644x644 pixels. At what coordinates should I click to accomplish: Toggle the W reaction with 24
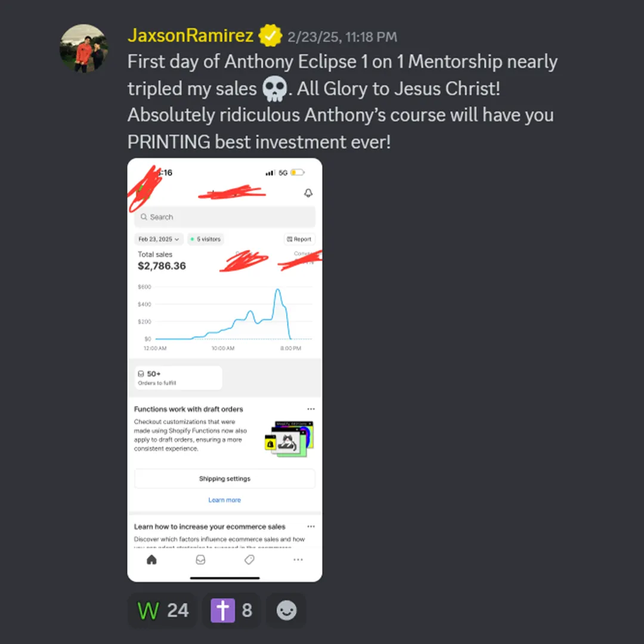pyautogui.click(x=163, y=610)
